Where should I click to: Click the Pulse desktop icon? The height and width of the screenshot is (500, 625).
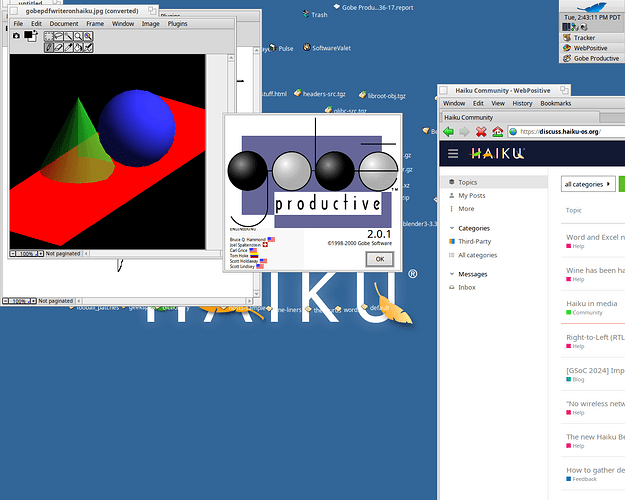click(x=281, y=48)
